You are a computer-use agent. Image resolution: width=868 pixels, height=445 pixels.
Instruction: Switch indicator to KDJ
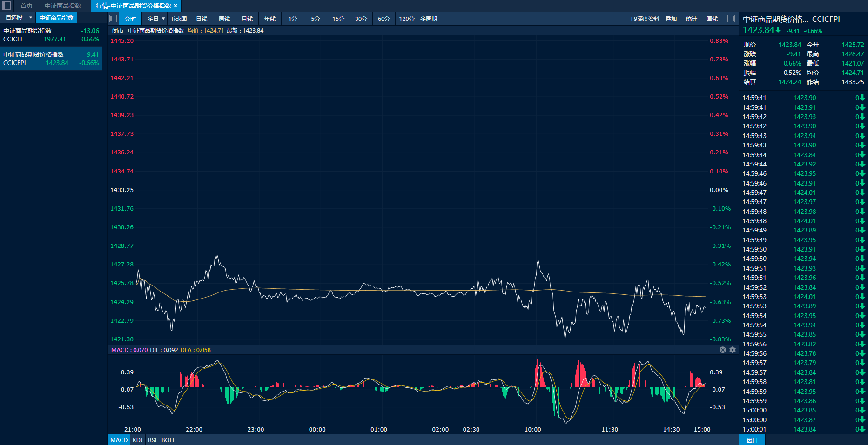point(138,440)
